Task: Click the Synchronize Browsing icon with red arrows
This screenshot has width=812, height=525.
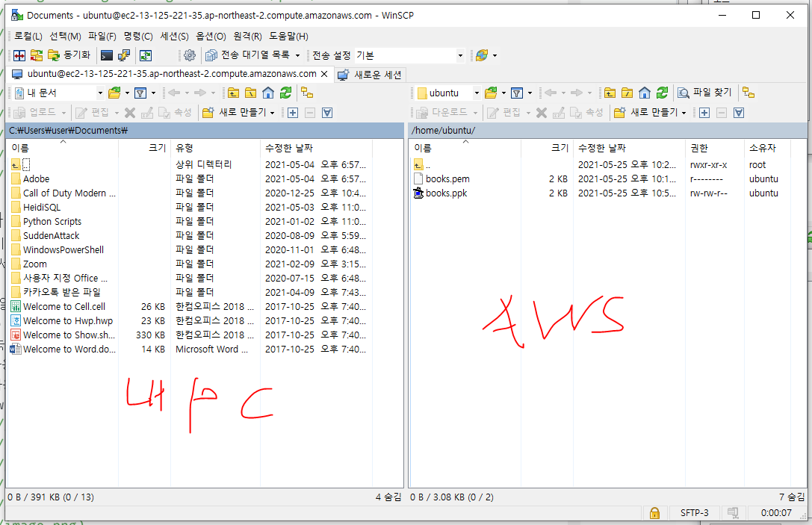Action: [x=37, y=55]
